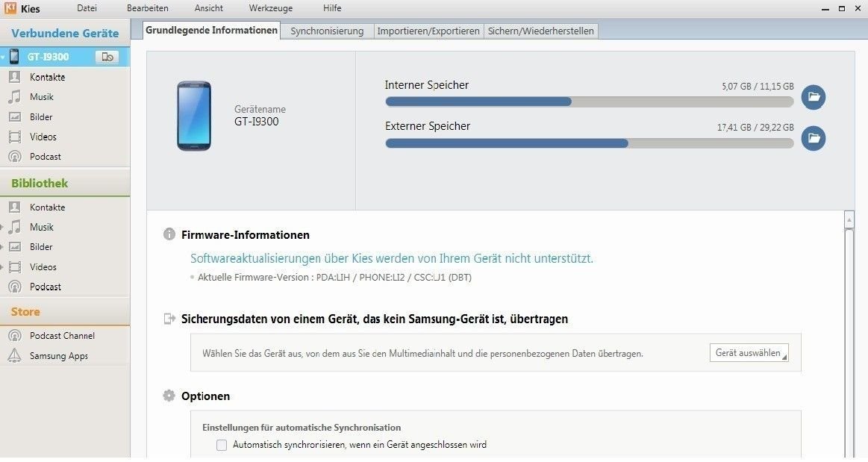The width and height of the screenshot is (868, 462).
Task: Minimize the Kies window
Action: pos(825,9)
